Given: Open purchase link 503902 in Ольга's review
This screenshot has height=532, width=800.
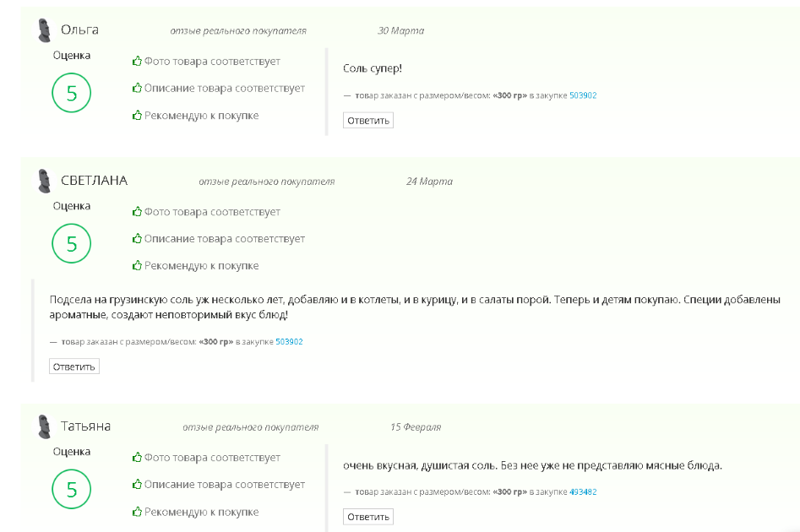Looking at the screenshot, I should pyautogui.click(x=583, y=95).
